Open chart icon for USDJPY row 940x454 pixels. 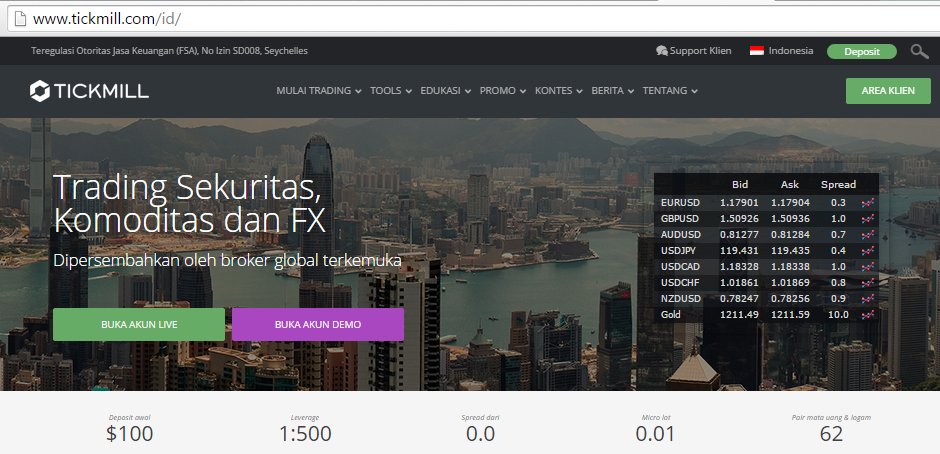(x=867, y=251)
